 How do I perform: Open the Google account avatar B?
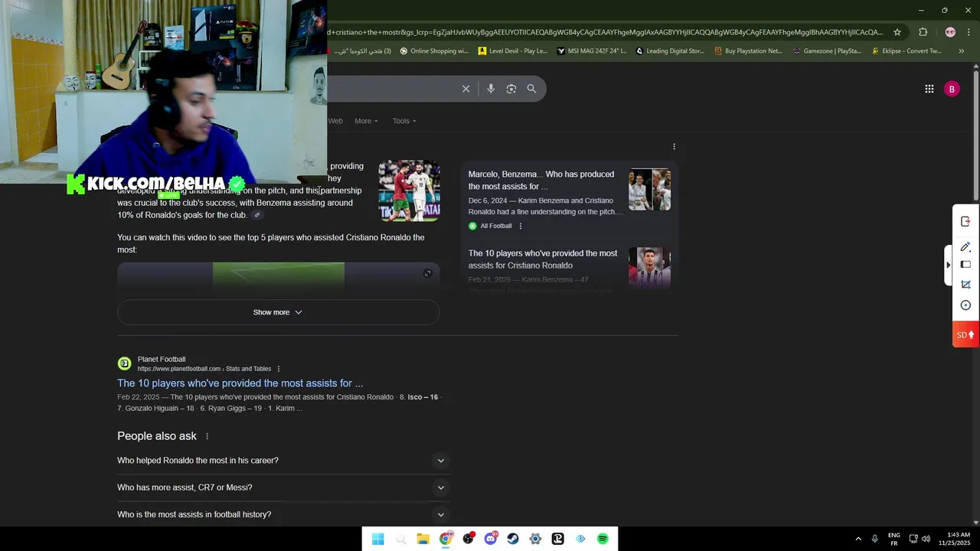coord(952,89)
